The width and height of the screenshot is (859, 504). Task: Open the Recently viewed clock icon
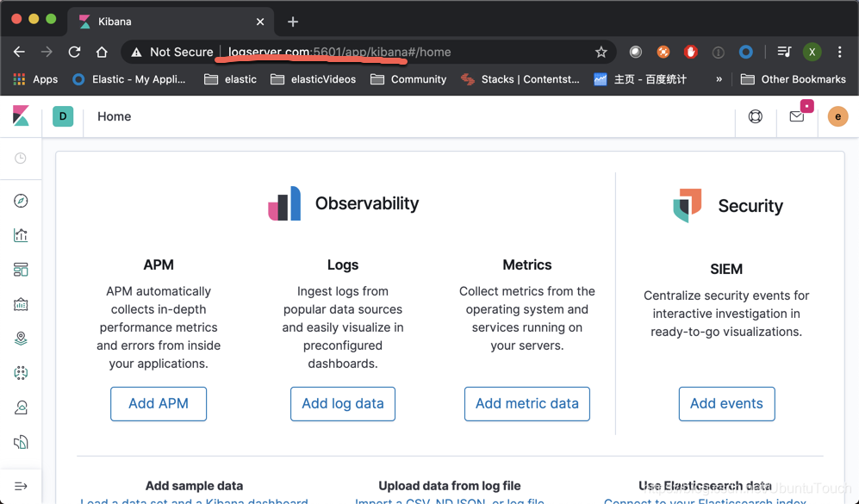21,159
